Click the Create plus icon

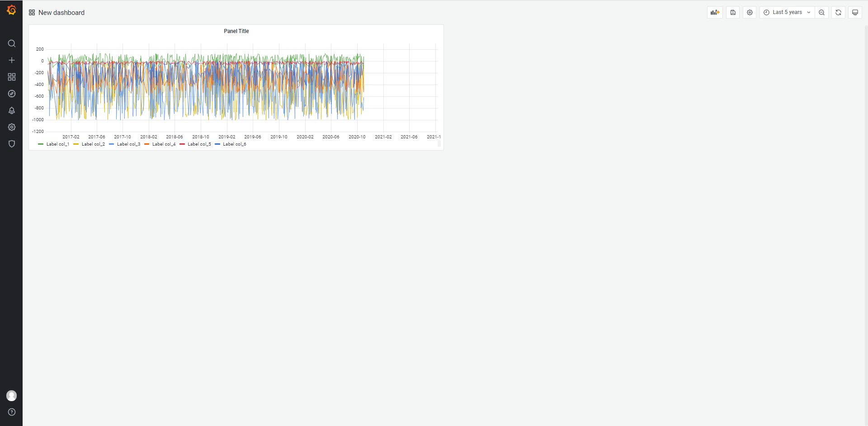12,60
